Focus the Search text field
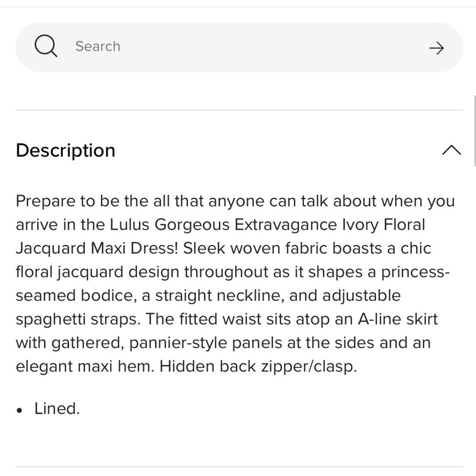The image size is (476, 476). [x=239, y=47]
